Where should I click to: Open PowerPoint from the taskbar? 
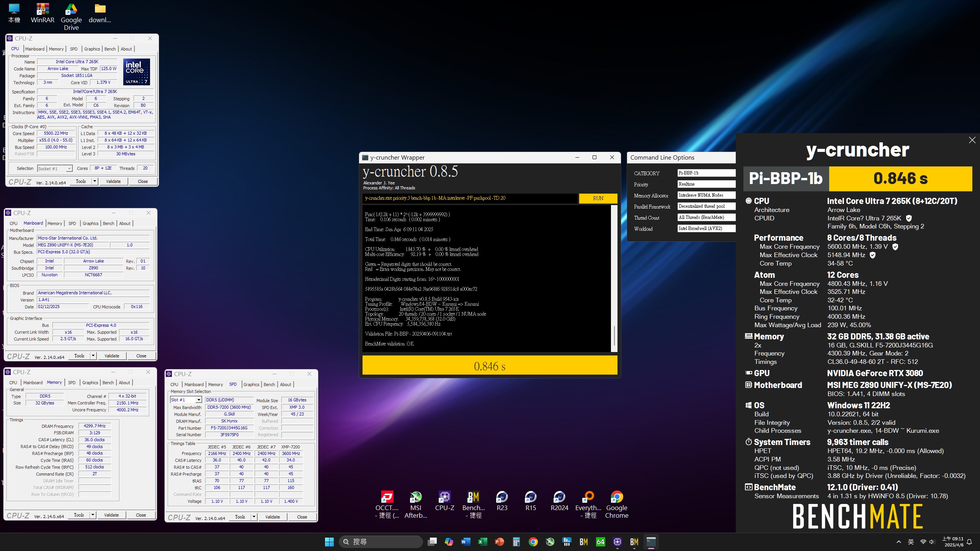pyautogui.click(x=500, y=542)
